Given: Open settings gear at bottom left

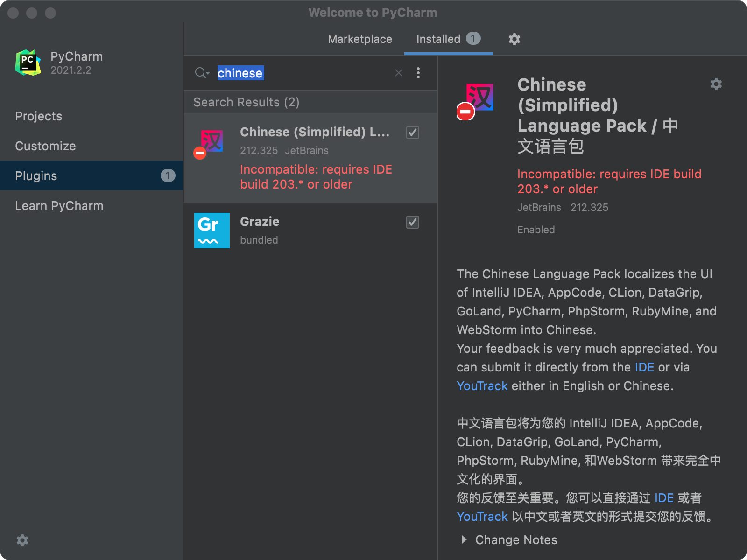Looking at the screenshot, I should pos(22,540).
